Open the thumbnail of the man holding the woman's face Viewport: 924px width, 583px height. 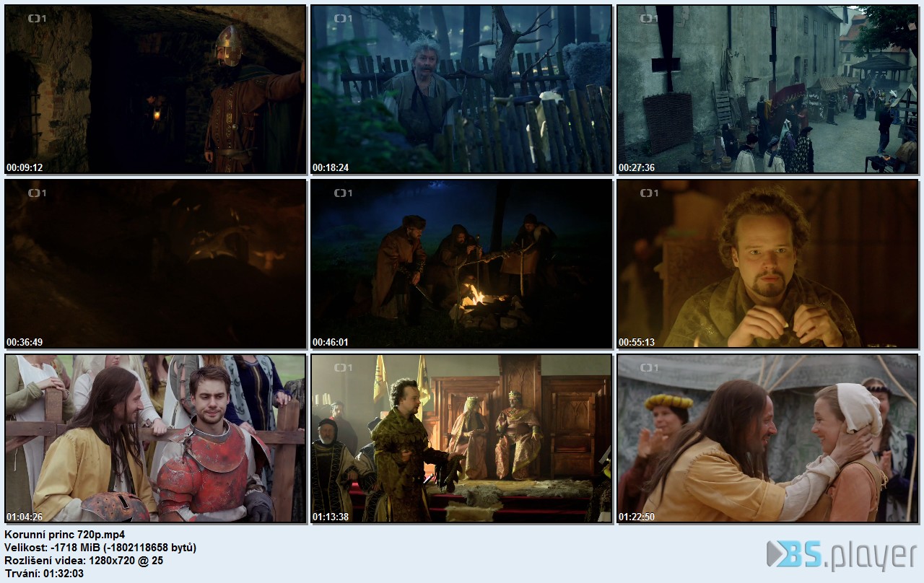tap(767, 439)
